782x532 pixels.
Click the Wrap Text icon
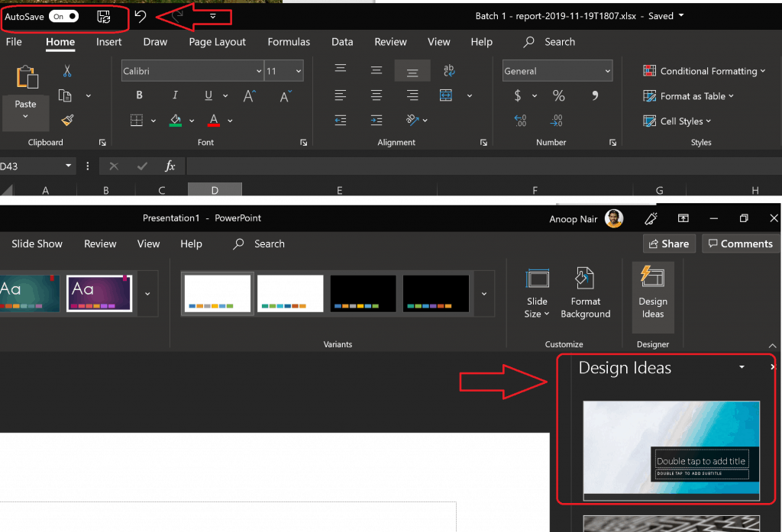tap(449, 71)
